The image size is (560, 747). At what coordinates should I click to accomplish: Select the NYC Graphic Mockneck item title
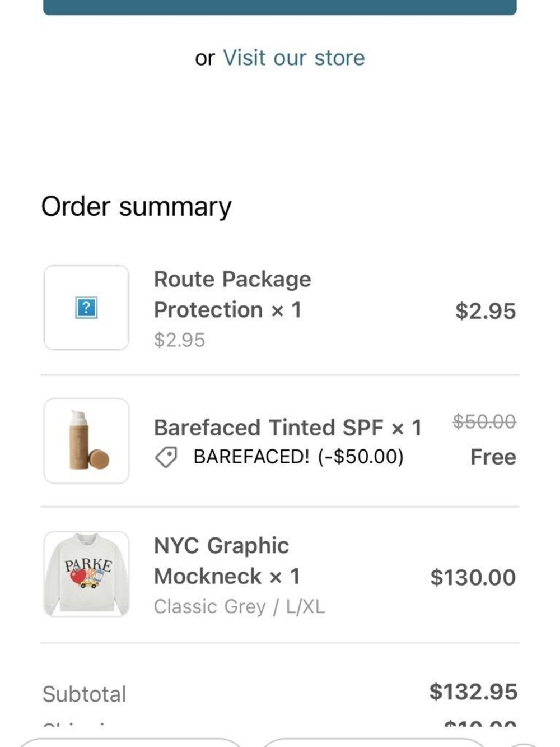(227, 560)
